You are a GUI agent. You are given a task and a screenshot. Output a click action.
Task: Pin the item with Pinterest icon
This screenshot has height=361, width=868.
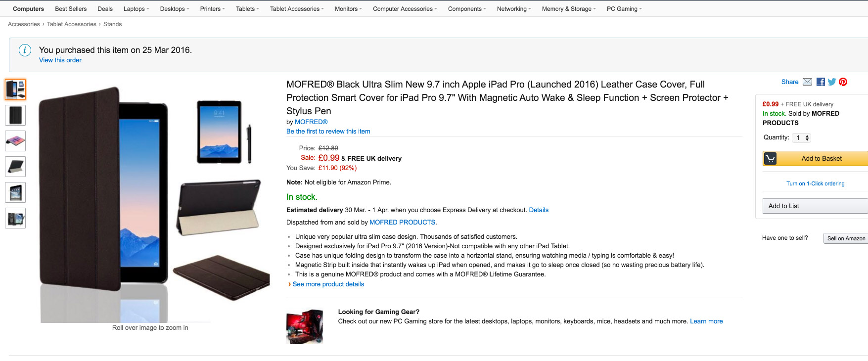[843, 82]
